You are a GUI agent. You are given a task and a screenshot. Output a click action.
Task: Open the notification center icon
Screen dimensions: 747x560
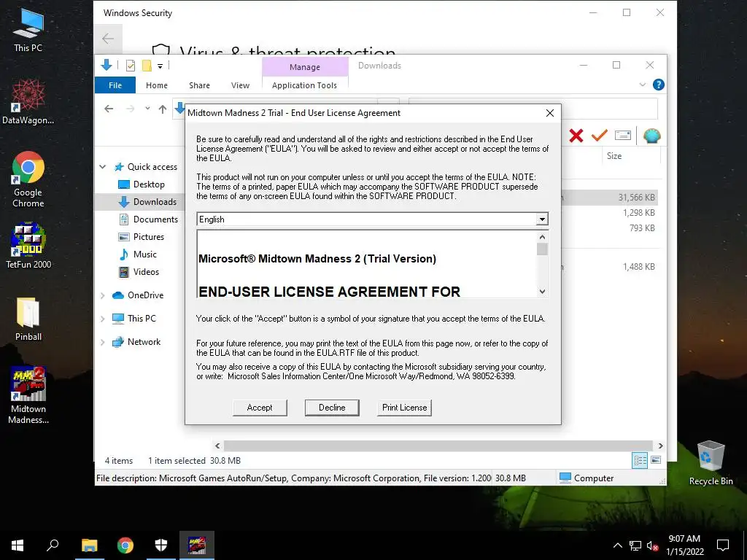click(723, 545)
